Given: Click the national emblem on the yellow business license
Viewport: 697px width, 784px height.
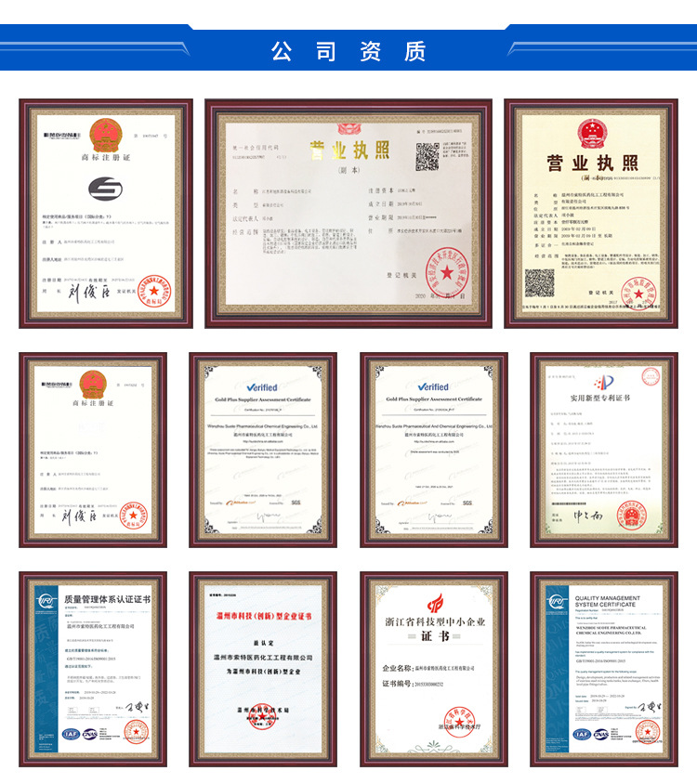Looking at the screenshot, I should point(592,134).
